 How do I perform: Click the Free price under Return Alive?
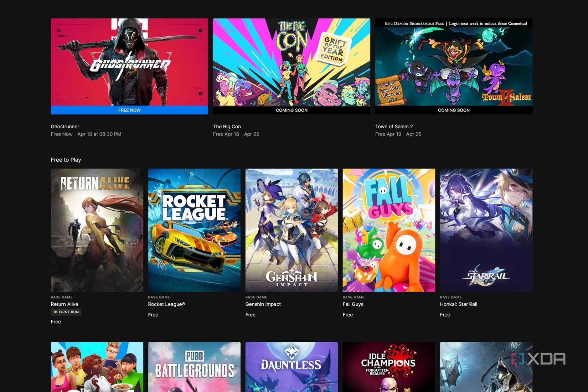(56, 321)
